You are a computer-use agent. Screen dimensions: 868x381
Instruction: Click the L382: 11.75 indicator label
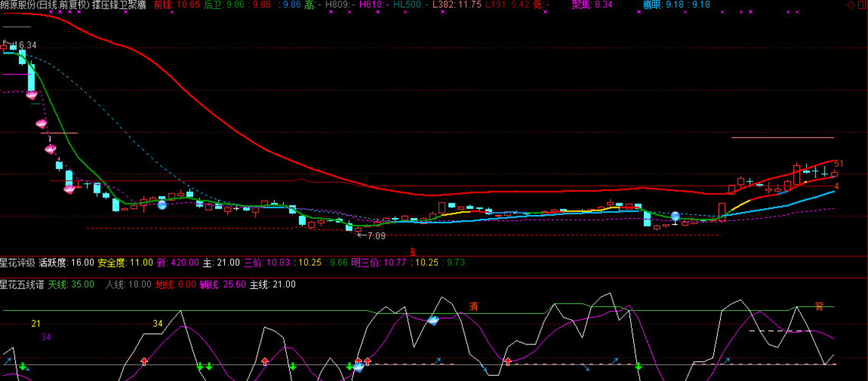coord(457,5)
